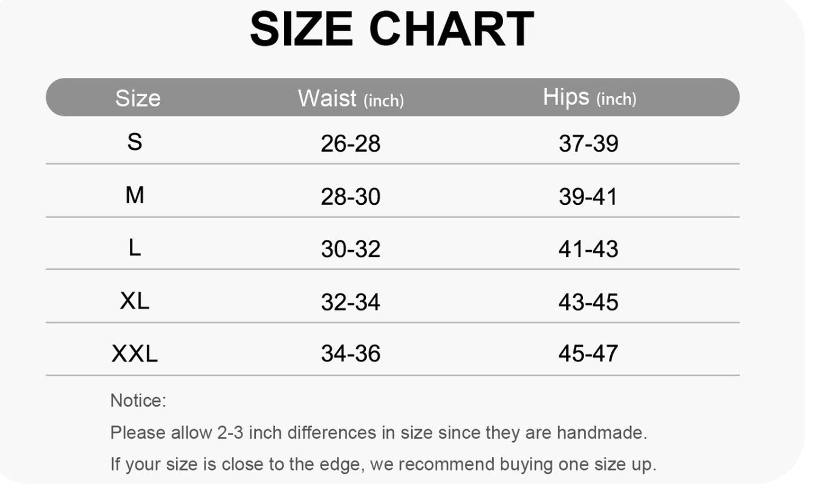Click waist value 32-34
The width and height of the screenshot is (820, 504).
point(351,302)
